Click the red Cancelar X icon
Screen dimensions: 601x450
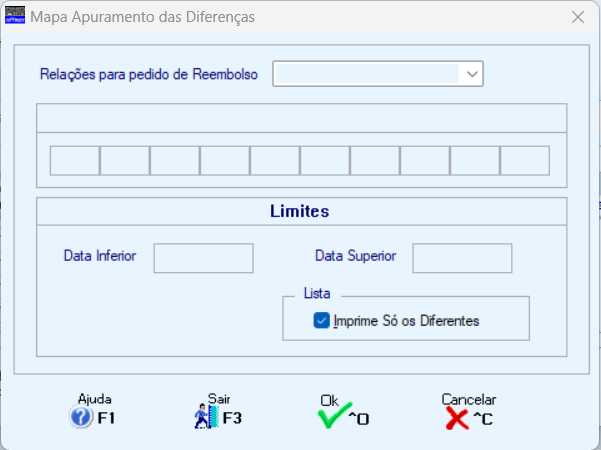pyautogui.click(x=457, y=418)
